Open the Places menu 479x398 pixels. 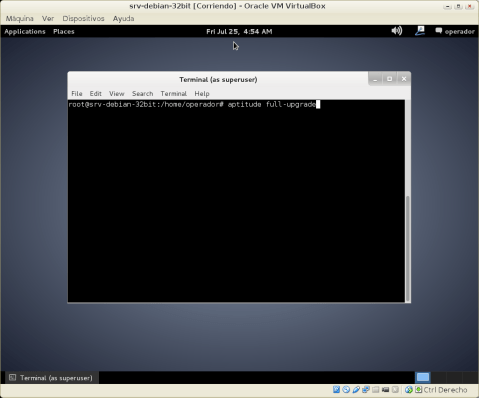pos(64,32)
